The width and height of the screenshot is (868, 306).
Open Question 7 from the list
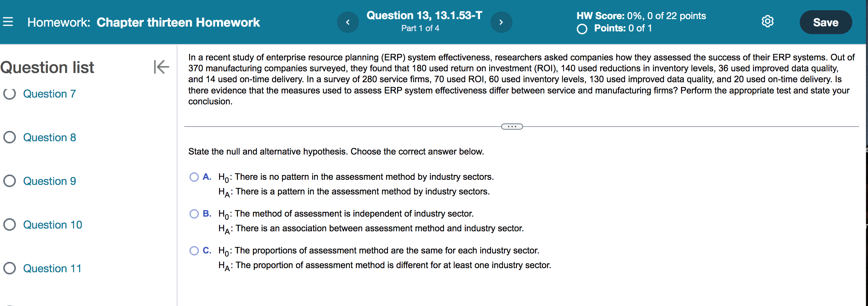coord(49,94)
